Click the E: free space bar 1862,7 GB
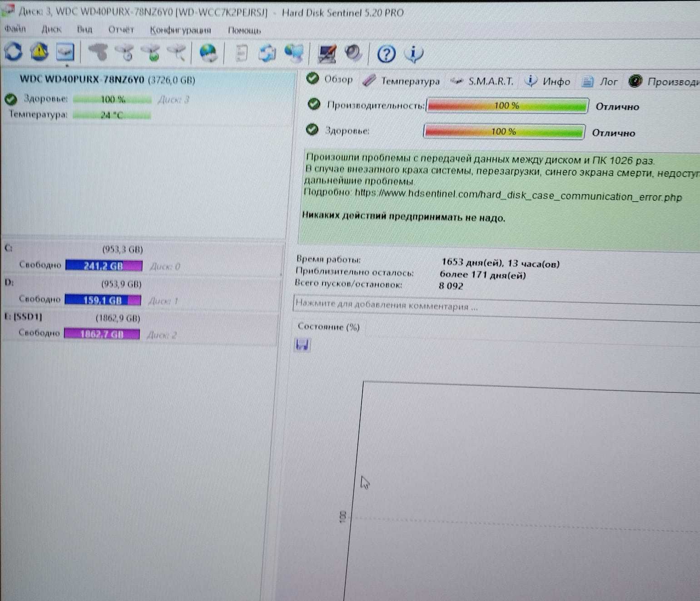 coord(102,334)
